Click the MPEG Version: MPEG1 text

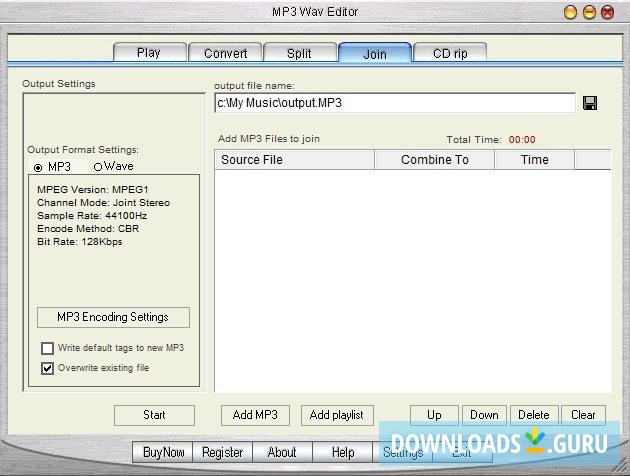[x=93, y=190]
